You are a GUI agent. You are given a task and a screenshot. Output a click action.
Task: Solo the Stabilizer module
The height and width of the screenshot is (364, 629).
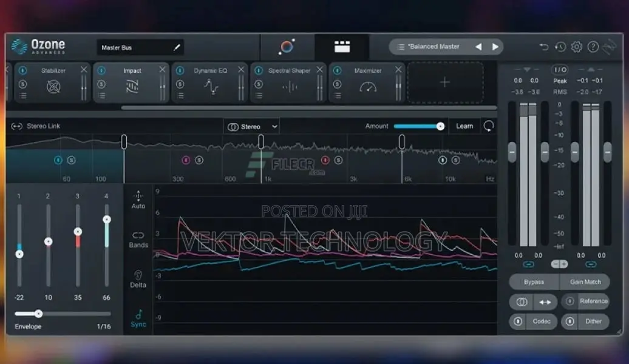(x=23, y=84)
